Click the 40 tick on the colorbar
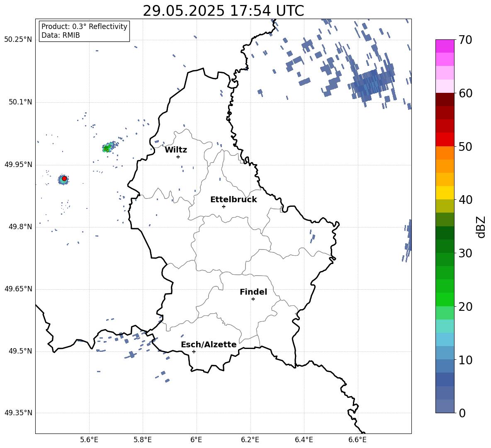This screenshot has width=491, height=448. tap(466, 200)
